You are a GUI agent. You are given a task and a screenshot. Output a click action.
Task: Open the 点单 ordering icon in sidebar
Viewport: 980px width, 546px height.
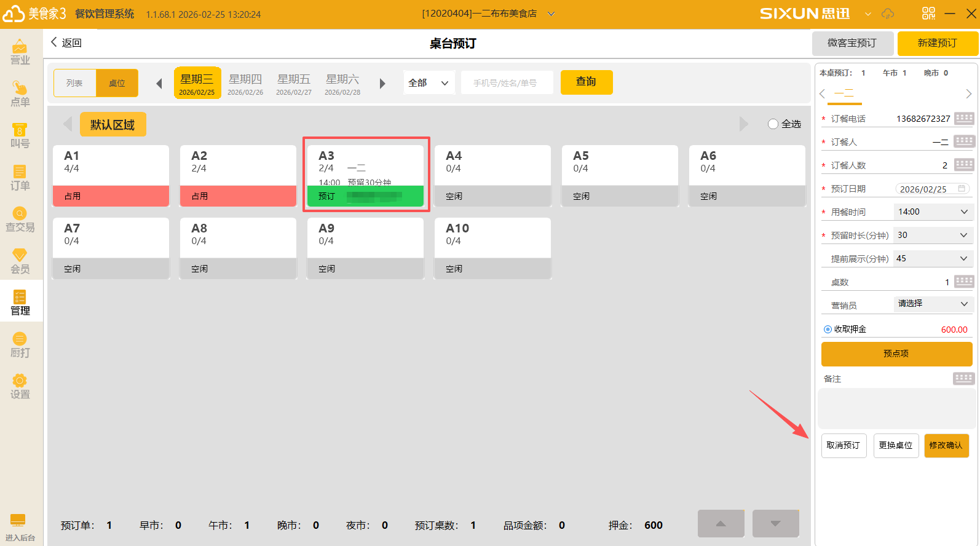pyautogui.click(x=20, y=89)
